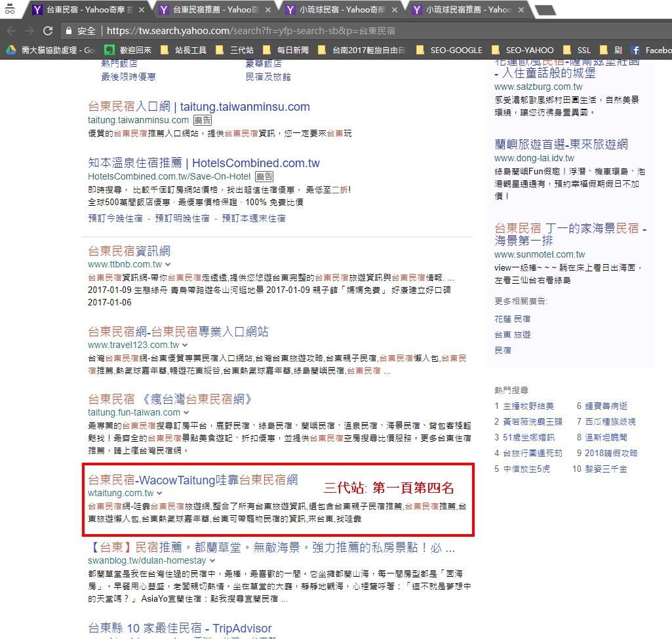Open the 都蘭草堂 民宿推薦 blog result

[x=271, y=548]
